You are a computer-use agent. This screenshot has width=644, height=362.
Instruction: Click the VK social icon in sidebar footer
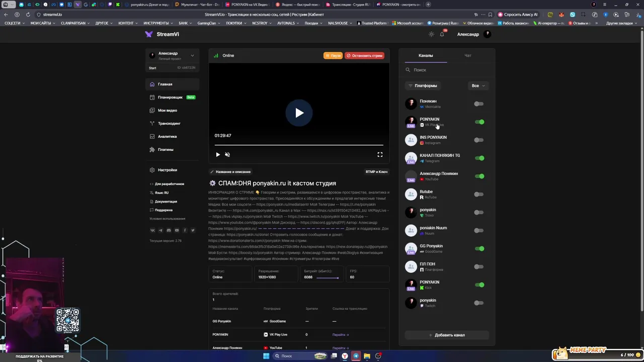click(x=152, y=230)
